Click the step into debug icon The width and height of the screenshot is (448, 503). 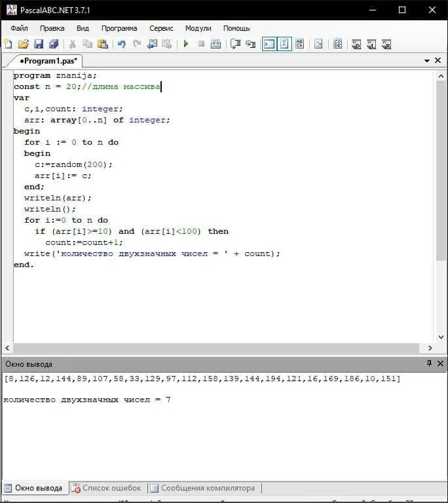coord(251,44)
